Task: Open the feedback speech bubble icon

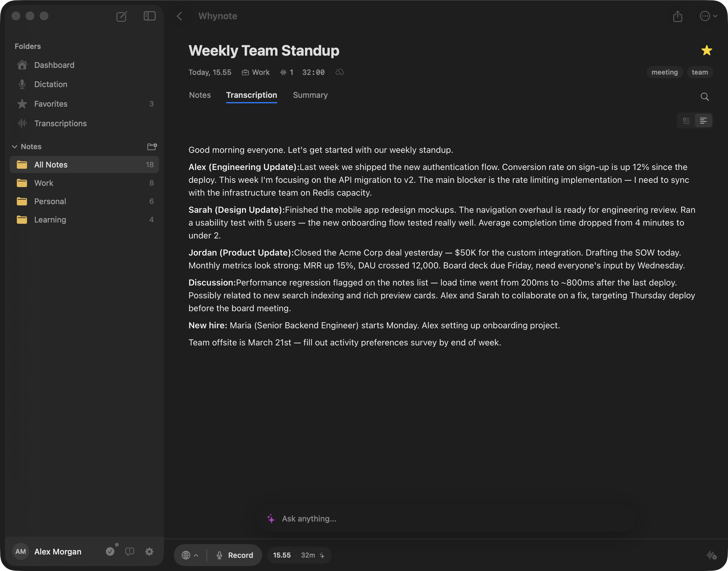Action: coord(129,551)
